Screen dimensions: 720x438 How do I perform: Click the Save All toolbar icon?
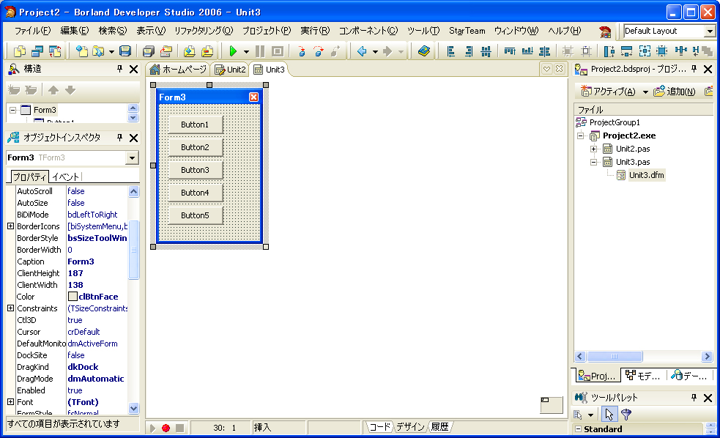tap(148, 51)
